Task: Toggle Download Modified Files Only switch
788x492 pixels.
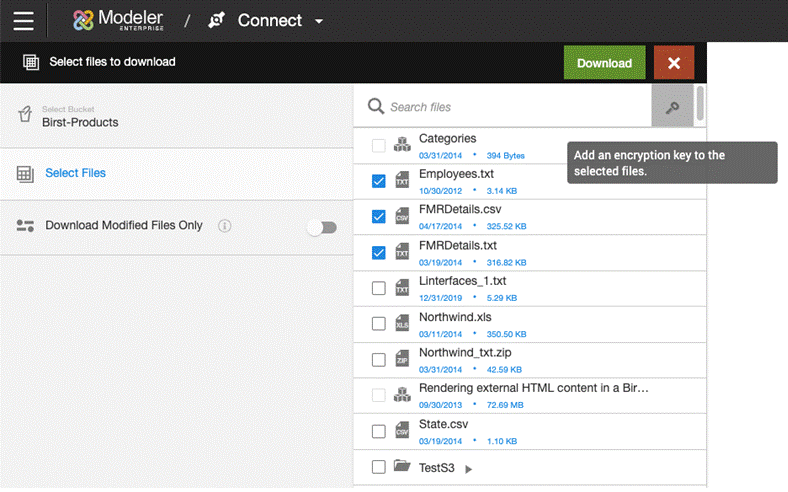Action: click(x=321, y=228)
